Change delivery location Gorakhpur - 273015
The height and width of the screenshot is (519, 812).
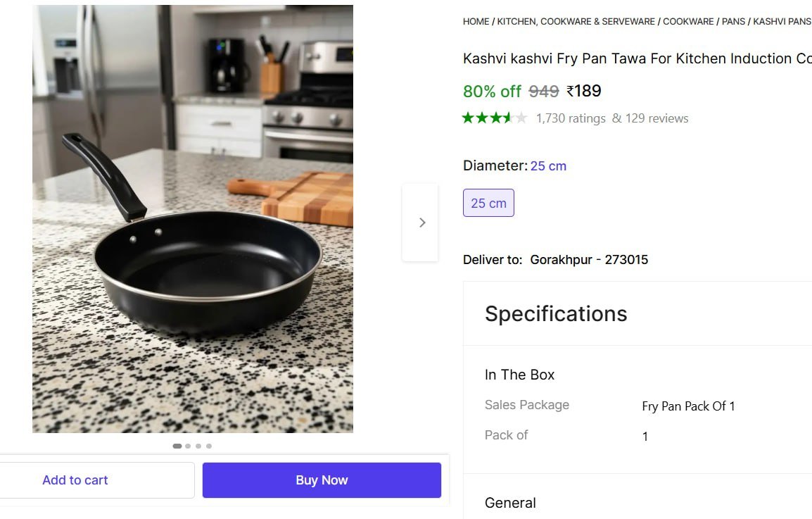[x=589, y=260]
